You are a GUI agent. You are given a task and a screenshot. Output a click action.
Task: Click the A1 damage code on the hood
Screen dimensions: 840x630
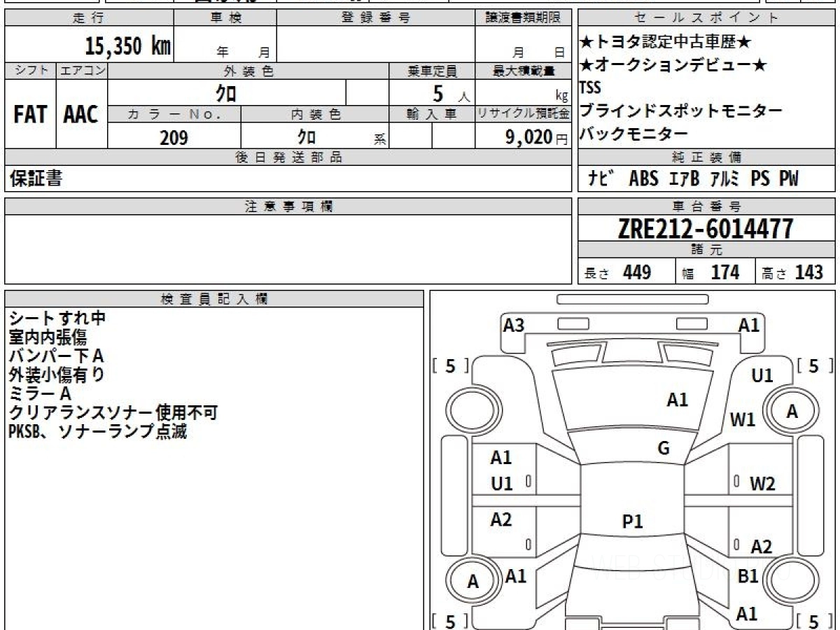[677, 400]
